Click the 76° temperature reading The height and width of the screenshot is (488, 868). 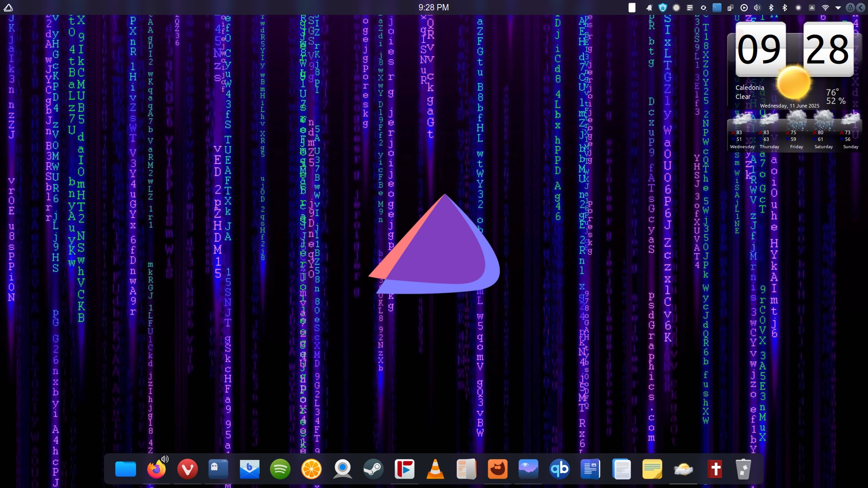pos(832,92)
